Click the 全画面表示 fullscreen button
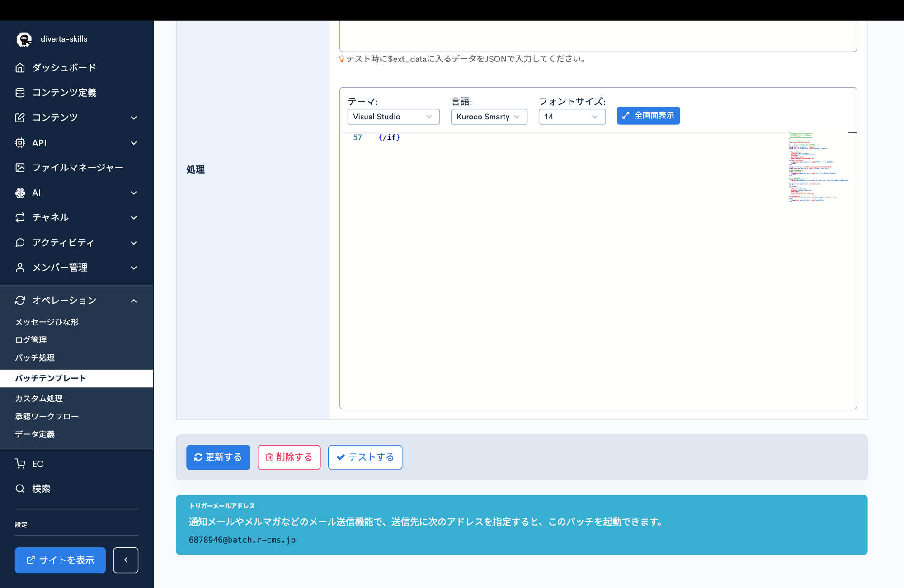The image size is (904, 588). click(648, 116)
